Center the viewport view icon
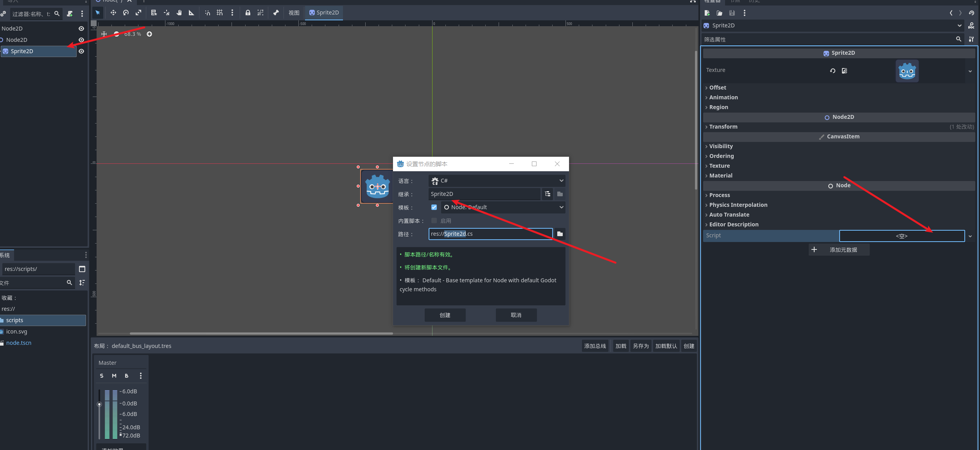Screen dimensions: 980x450 104,34
